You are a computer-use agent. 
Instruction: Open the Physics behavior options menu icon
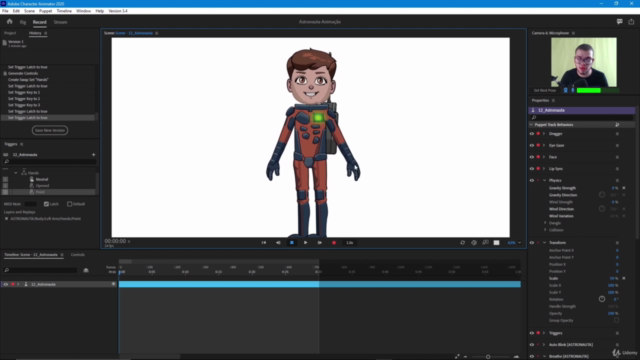[x=617, y=180]
